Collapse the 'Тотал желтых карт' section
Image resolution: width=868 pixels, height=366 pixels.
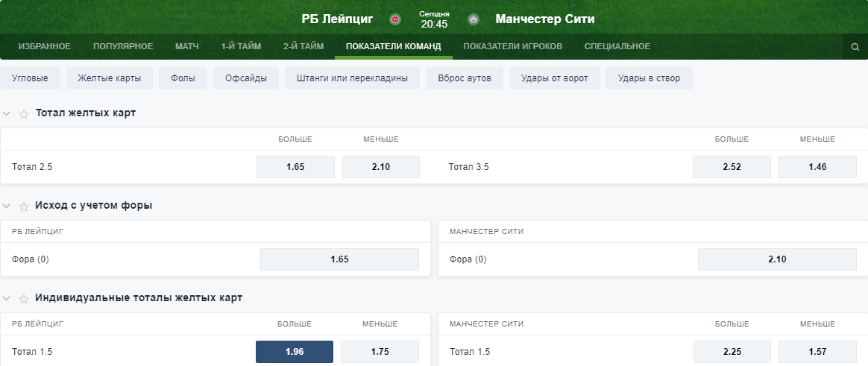point(7,114)
